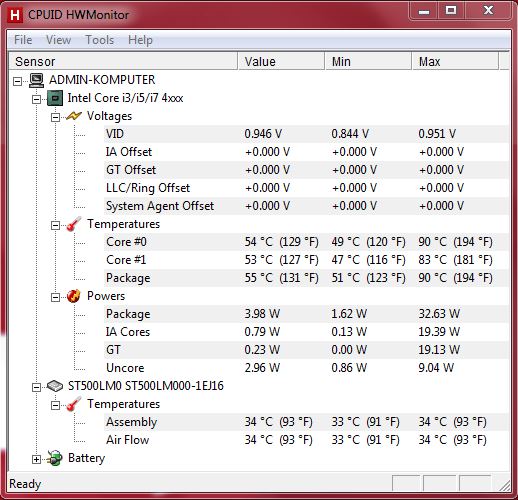Click the Sensor column header
Viewport: 518px width, 500px height.
tap(123, 61)
